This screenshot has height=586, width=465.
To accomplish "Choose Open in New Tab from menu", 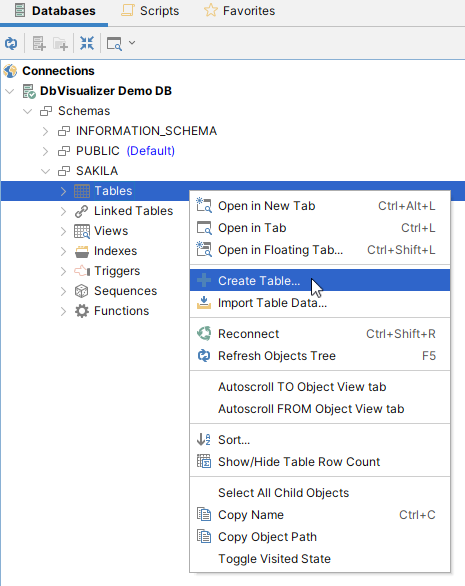I will (x=320, y=206).
